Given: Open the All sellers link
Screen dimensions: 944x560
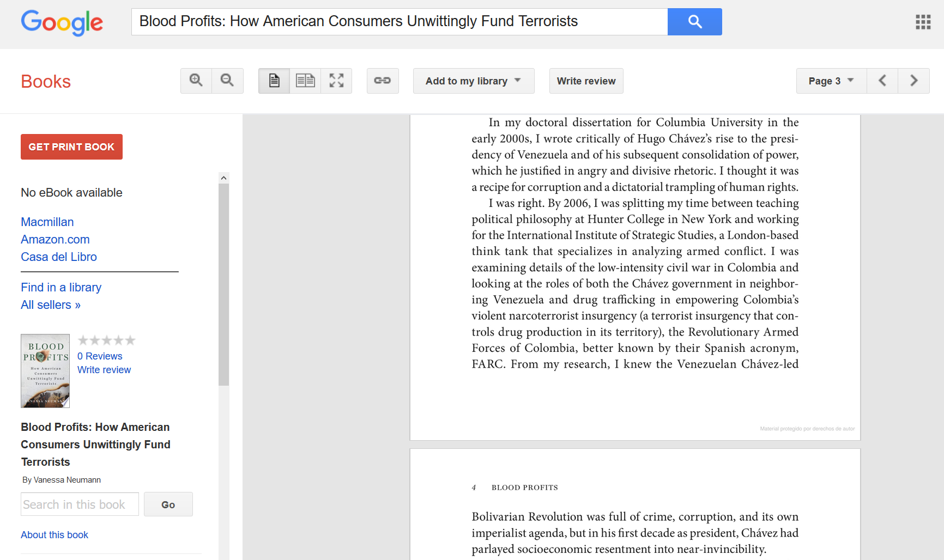Looking at the screenshot, I should (51, 305).
